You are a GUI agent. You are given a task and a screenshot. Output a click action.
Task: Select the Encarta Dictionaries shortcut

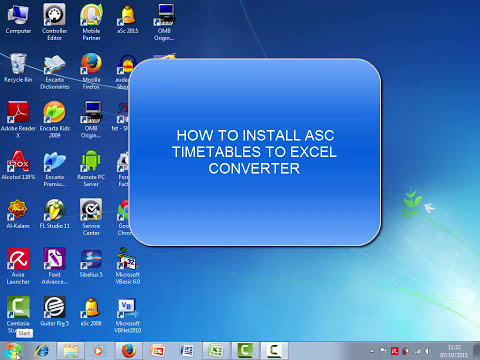point(54,72)
